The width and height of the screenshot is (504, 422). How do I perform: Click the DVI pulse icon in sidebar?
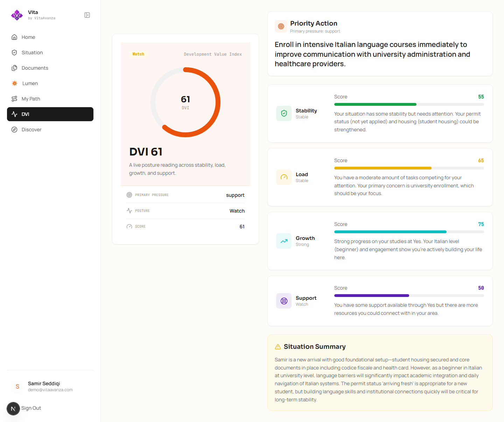tap(14, 114)
